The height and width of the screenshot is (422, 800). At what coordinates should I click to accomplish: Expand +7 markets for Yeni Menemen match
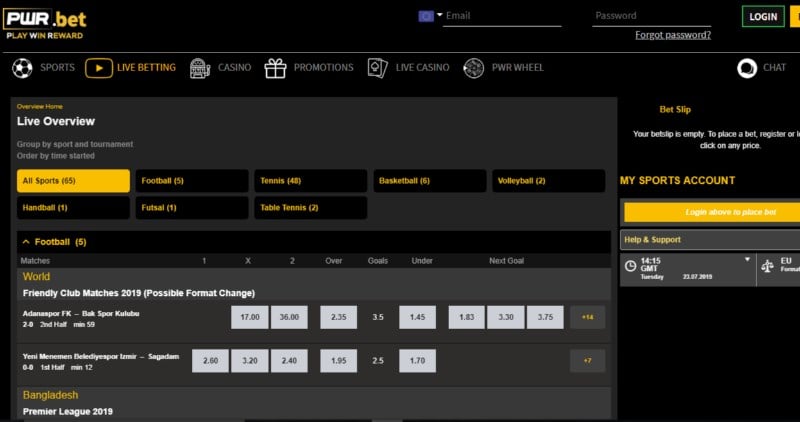click(587, 361)
